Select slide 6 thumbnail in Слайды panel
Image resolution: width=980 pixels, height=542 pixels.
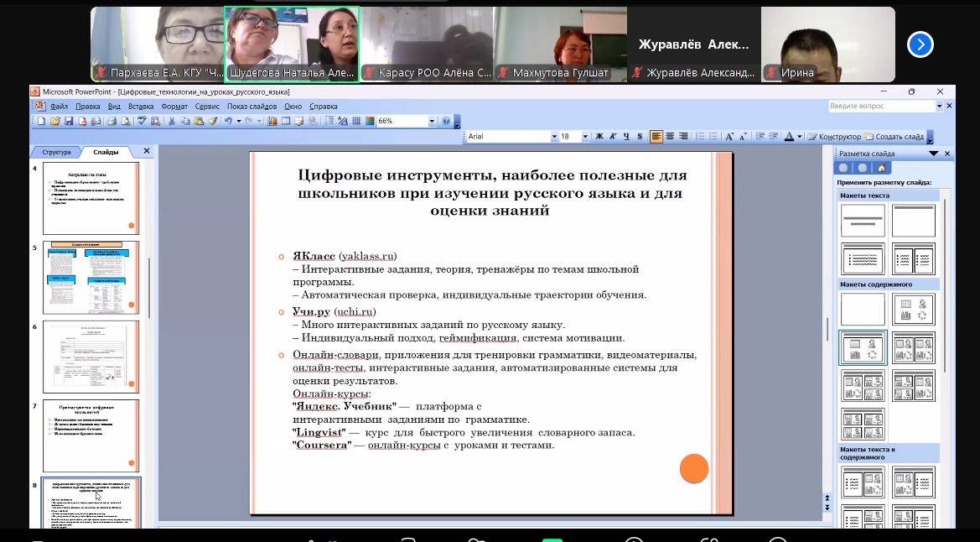[91, 356]
